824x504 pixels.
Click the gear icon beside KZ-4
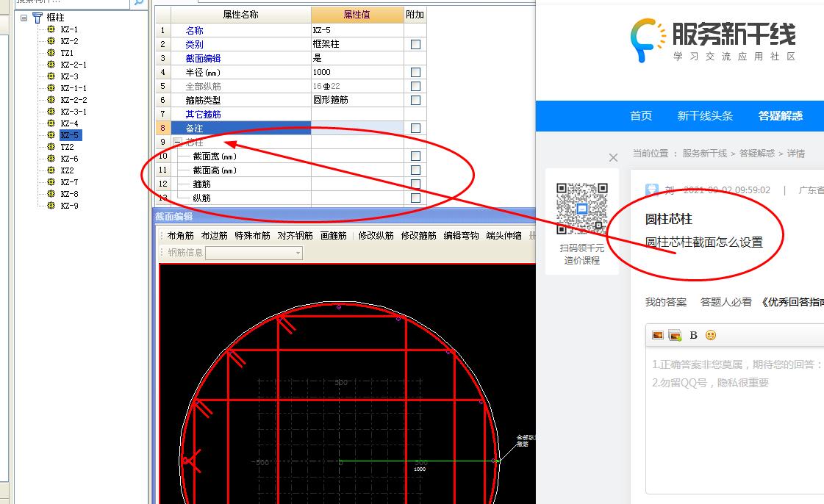(x=51, y=123)
